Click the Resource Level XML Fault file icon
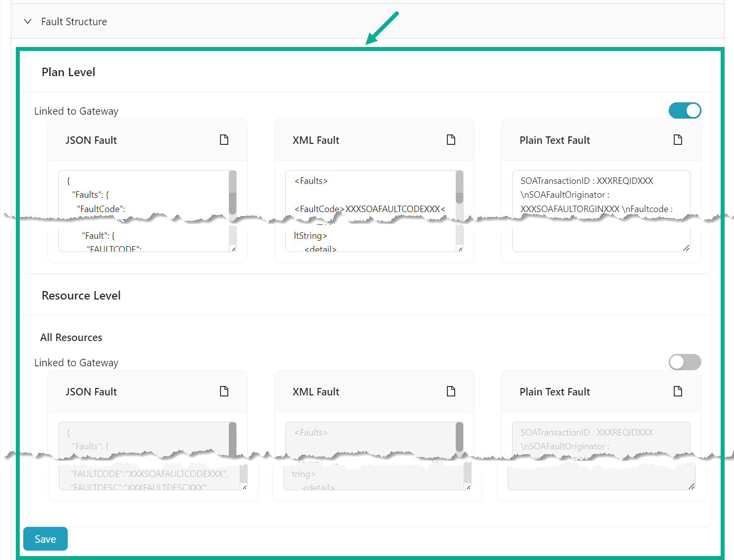Viewport: 734px width, 560px height. click(x=451, y=391)
